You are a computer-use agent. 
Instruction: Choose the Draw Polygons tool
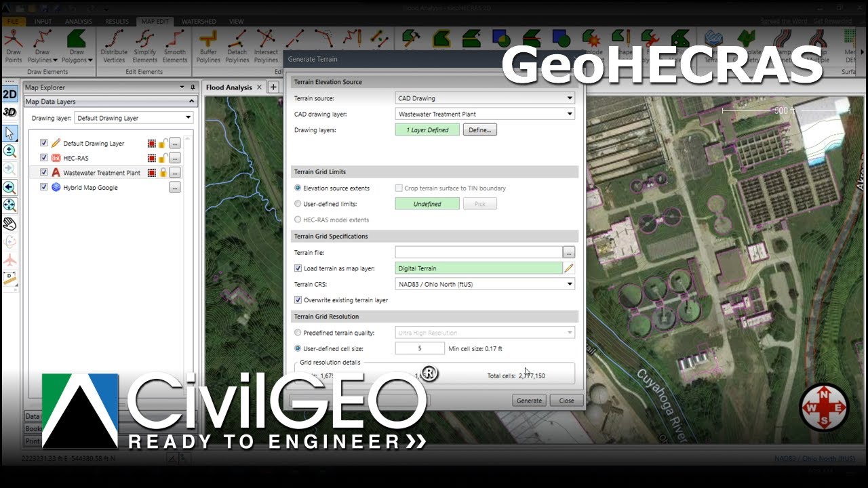[x=77, y=46]
